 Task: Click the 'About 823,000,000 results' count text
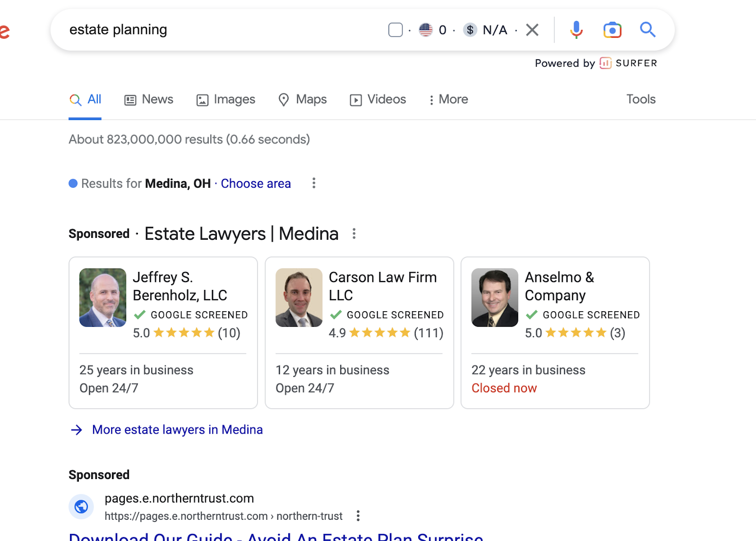coord(189,140)
